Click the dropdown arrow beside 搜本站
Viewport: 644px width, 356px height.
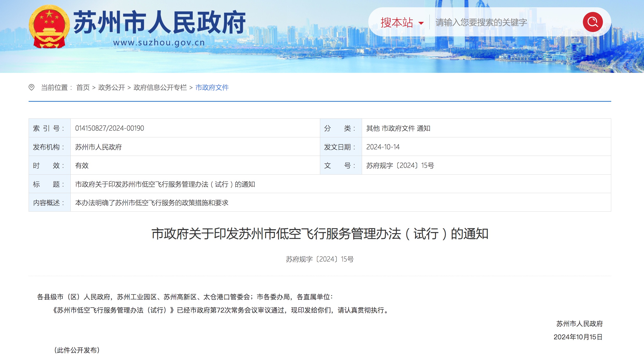tap(421, 23)
